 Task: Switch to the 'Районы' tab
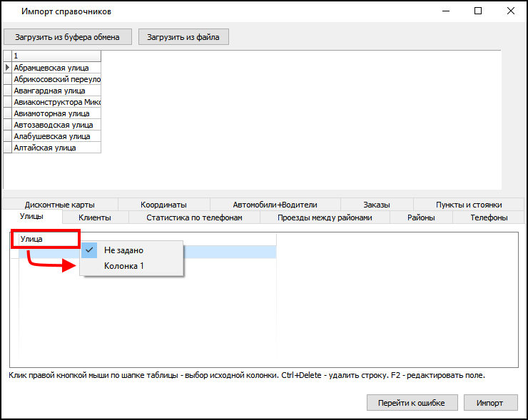421,217
